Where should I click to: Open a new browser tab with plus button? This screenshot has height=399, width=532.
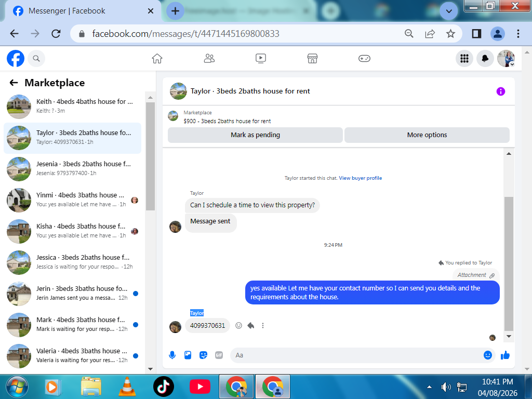coord(175,11)
